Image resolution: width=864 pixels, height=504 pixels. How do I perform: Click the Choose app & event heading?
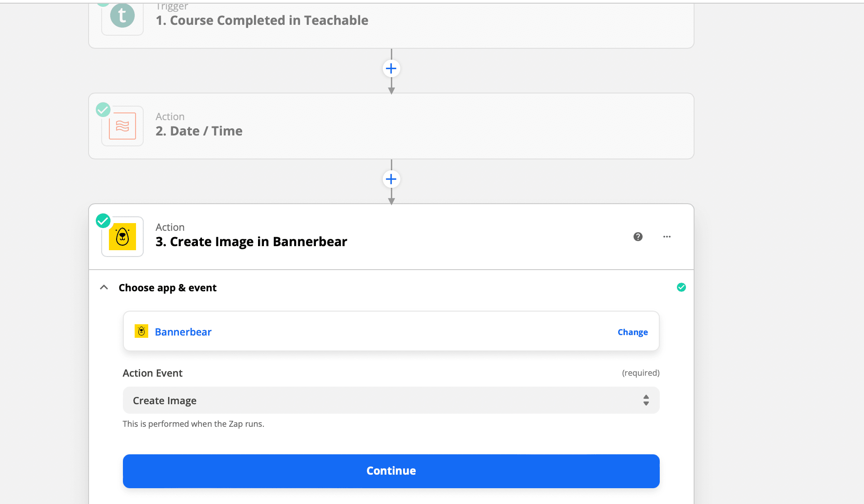(x=167, y=288)
